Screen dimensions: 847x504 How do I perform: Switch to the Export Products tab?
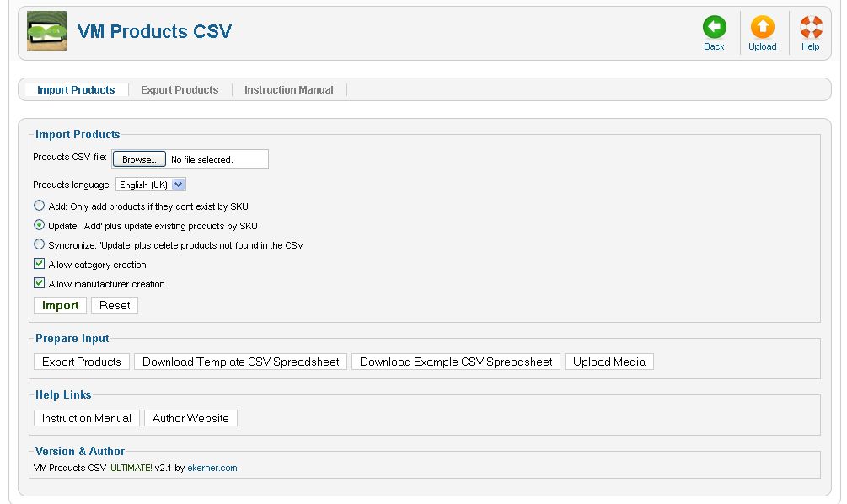(x=180, y=89)
